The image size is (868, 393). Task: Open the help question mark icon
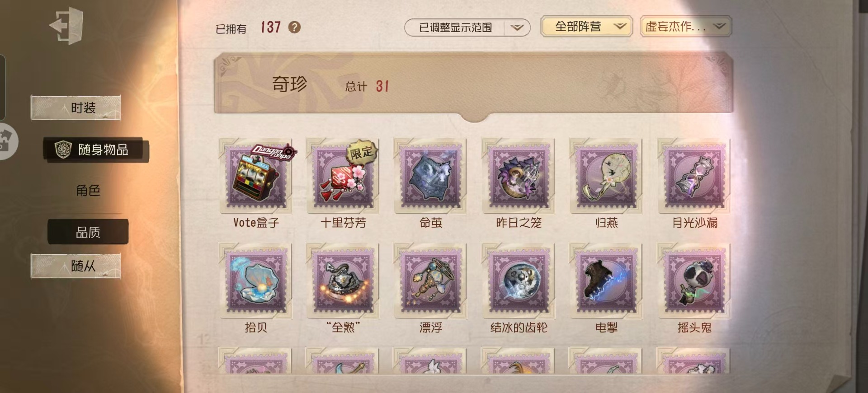click(x=294, y=28)
